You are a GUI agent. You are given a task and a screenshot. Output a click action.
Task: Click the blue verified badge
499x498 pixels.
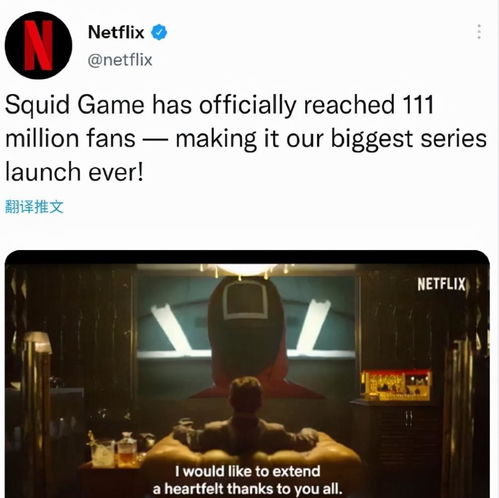(x=159, y=32)
